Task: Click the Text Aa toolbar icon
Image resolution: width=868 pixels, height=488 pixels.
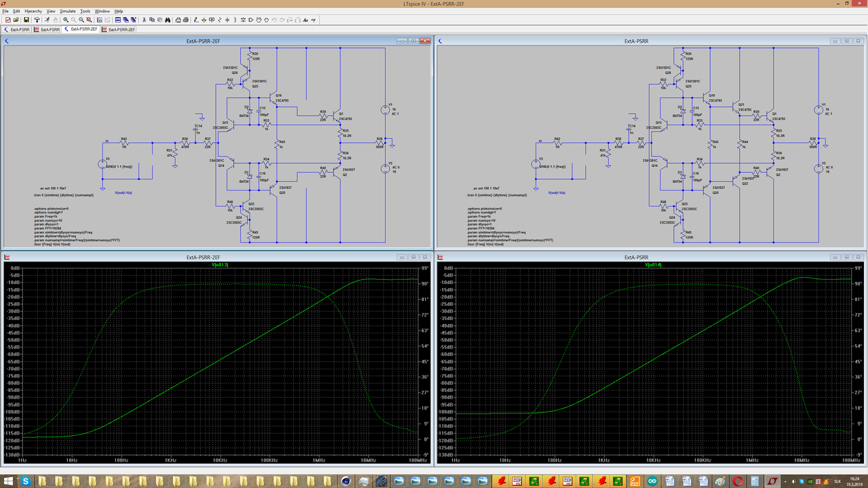Action: pos(305,20)
